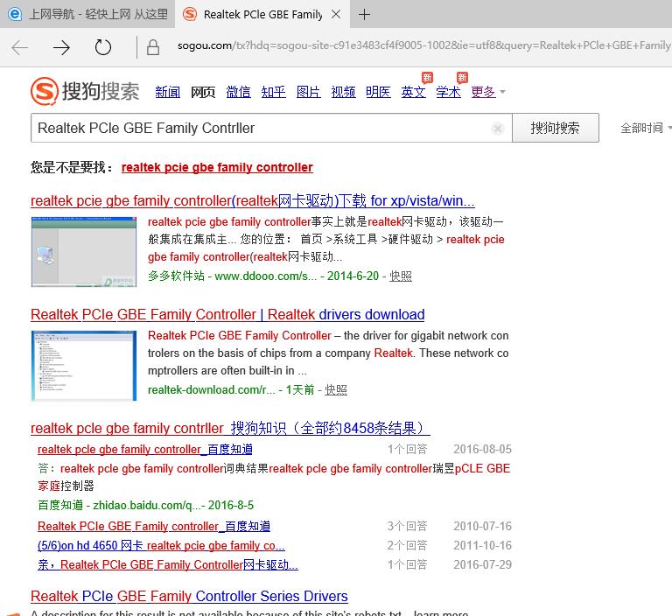Click the zhidao.baidu.com source URL text
Viewport: 672px width, 616px height.
(x=149, y=505)
